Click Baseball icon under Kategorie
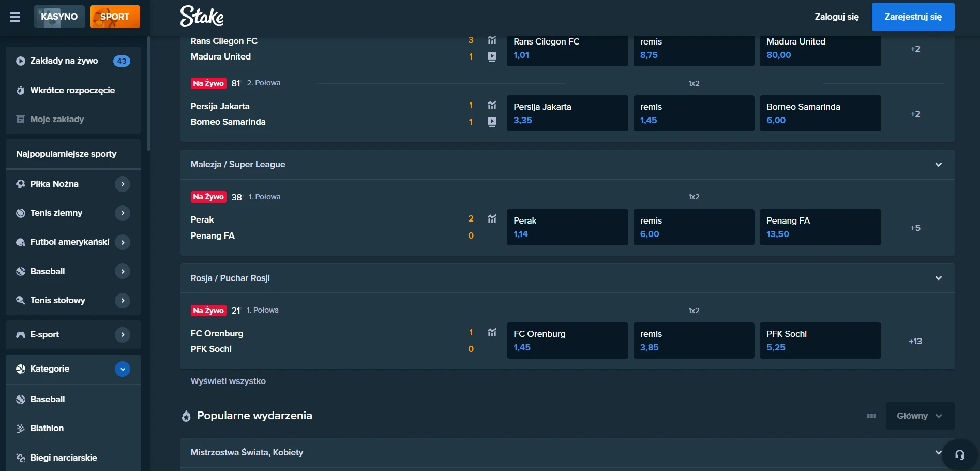The width and height of the screenshot is (980, 471). [x=21, y=399]
